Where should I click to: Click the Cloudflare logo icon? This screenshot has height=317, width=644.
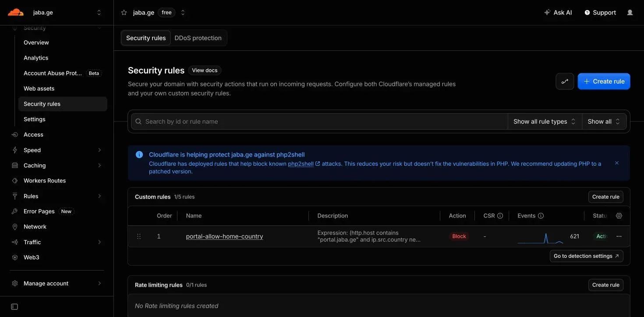16,12
